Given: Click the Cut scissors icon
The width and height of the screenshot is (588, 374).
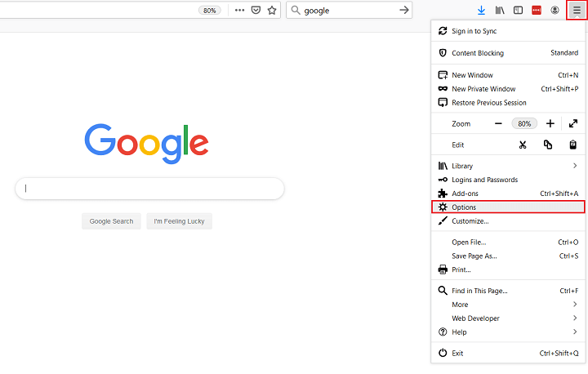Looking at the screenshot, I should click(x=523, y=145).
